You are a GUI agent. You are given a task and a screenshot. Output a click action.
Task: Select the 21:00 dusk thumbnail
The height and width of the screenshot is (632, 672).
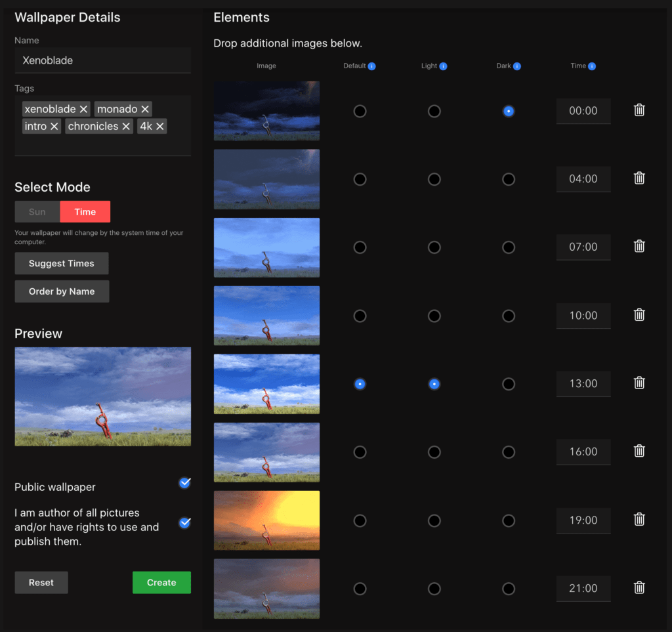(266, 589)
